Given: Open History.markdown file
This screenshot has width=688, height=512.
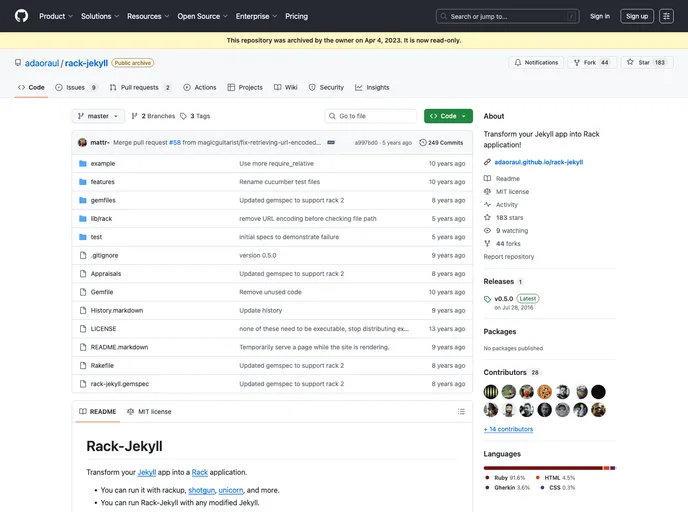Looking at the screenshot, I should 117,311.
